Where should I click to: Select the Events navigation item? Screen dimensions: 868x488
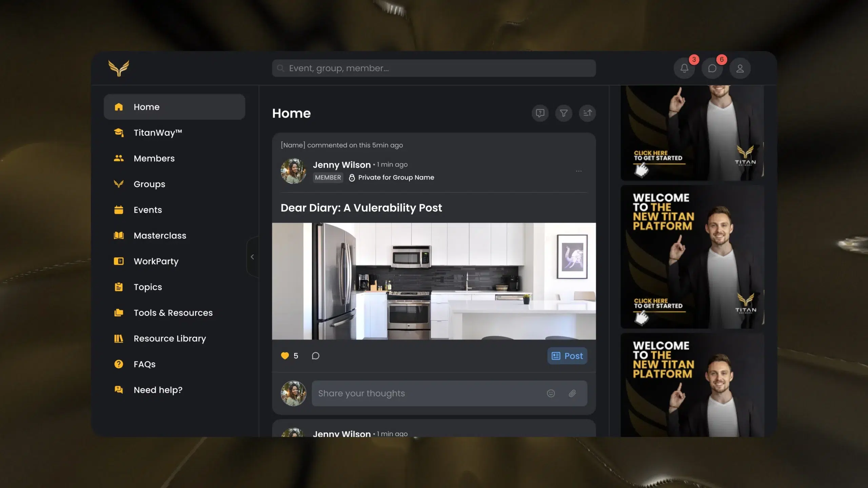click(x=147, y=210)
